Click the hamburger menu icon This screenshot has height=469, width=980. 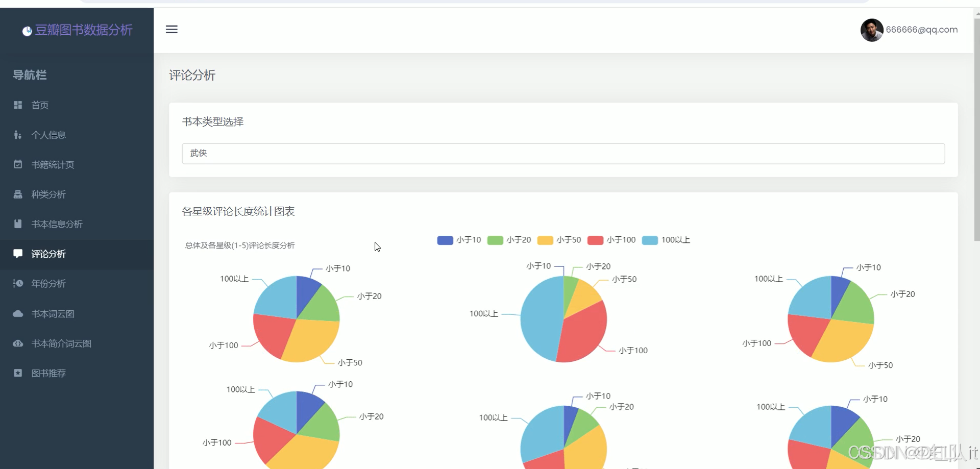click(171, 29)
